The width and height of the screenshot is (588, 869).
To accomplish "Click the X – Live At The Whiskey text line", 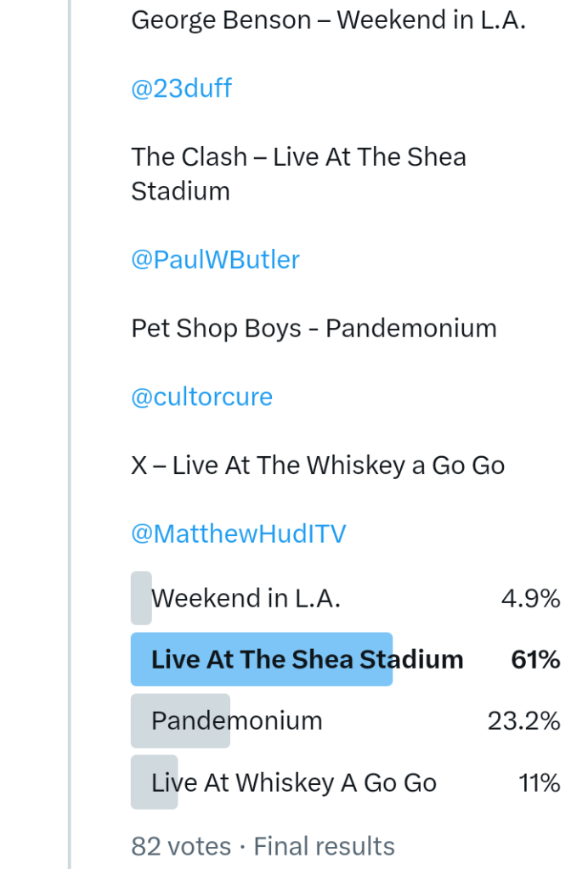I will [318, 466].
